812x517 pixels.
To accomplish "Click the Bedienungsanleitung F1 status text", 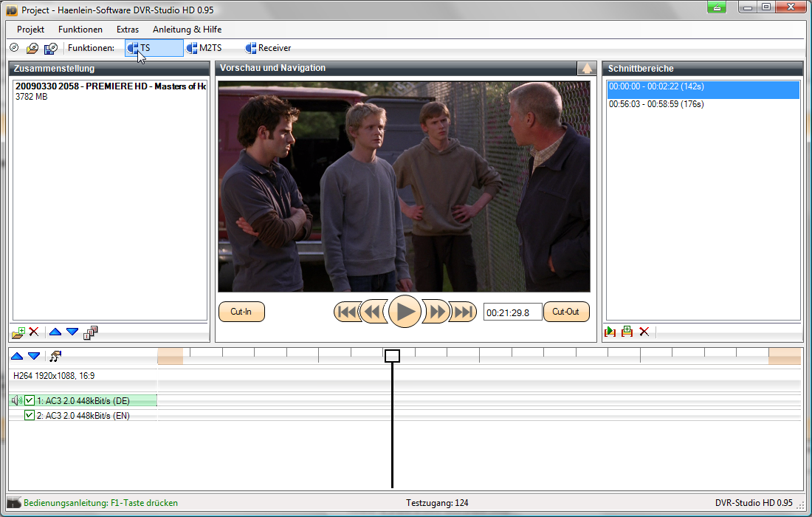I will [x=100, y=503].
